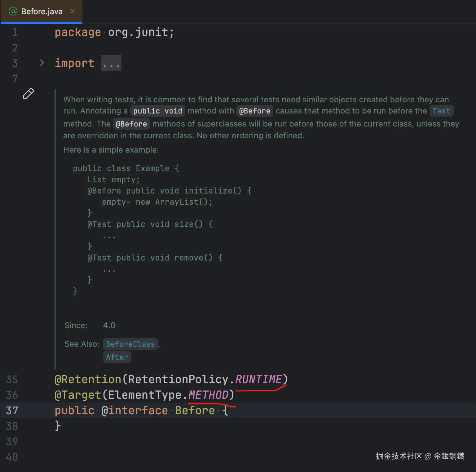The width and height of the screenshot is (476, 472).
Task: Click 'Here is a simple example:' text
Action: [111, 150]
